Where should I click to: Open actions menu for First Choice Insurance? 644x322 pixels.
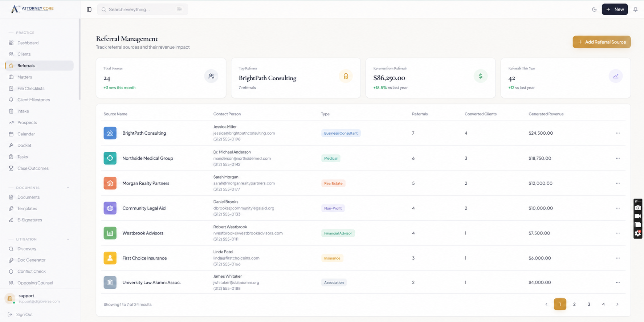pyautogui.click(x=618, y=258)
